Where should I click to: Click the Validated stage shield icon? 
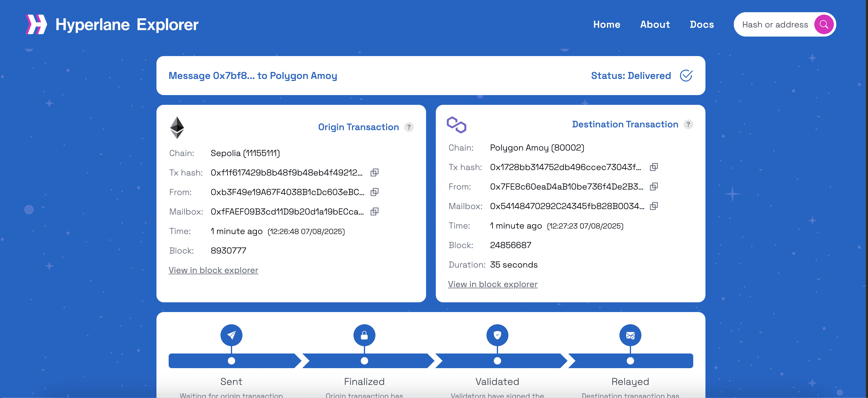[x=497, y=335]
